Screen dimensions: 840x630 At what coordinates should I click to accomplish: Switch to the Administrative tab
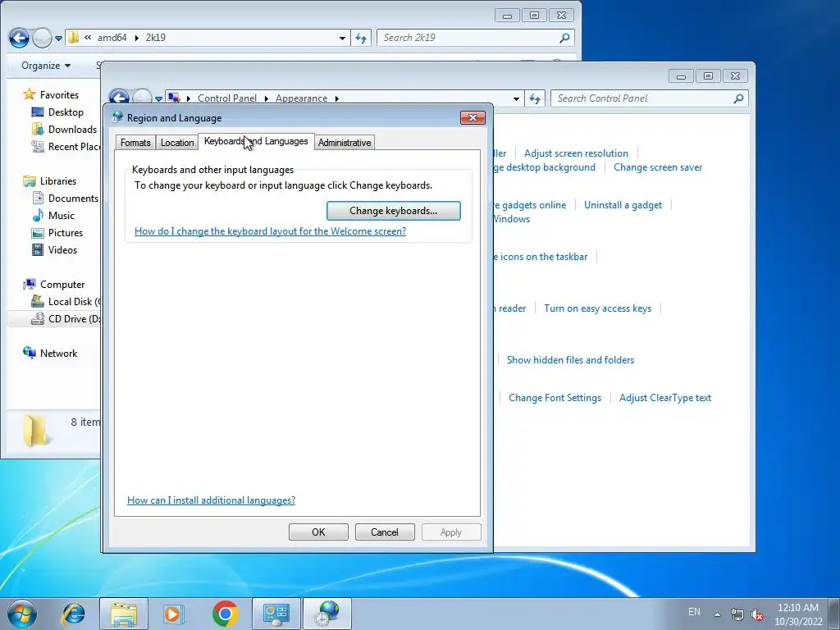(345, 143)
